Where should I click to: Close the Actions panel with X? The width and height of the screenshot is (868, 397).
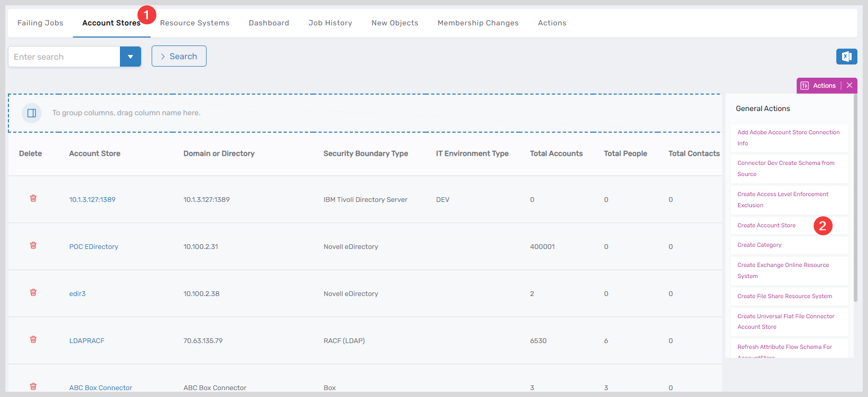click(850, 86)
